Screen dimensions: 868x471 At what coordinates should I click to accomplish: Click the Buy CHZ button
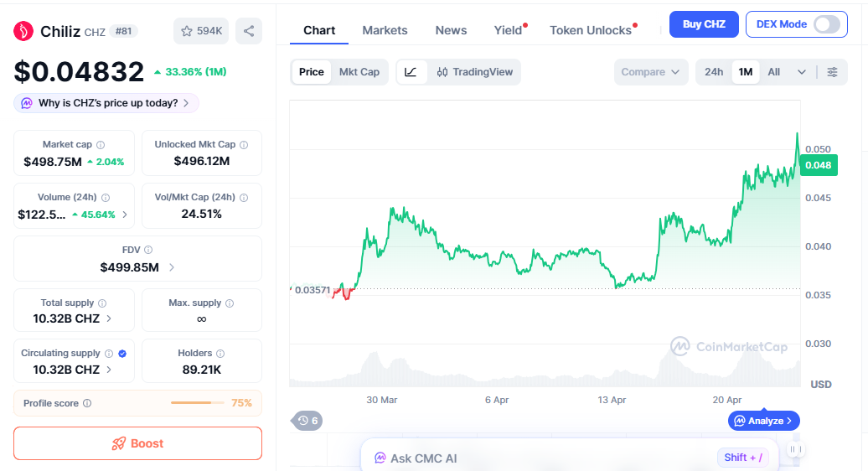click(x=704, y=24)
